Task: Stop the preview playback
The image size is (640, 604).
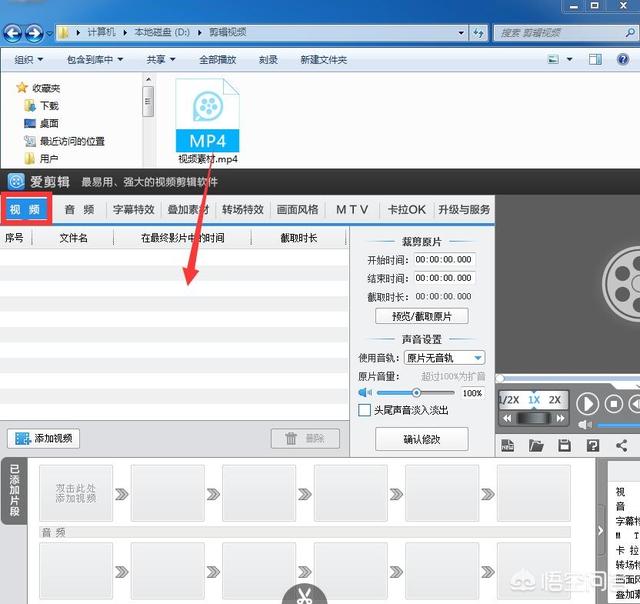Action: tap(613, 404)
